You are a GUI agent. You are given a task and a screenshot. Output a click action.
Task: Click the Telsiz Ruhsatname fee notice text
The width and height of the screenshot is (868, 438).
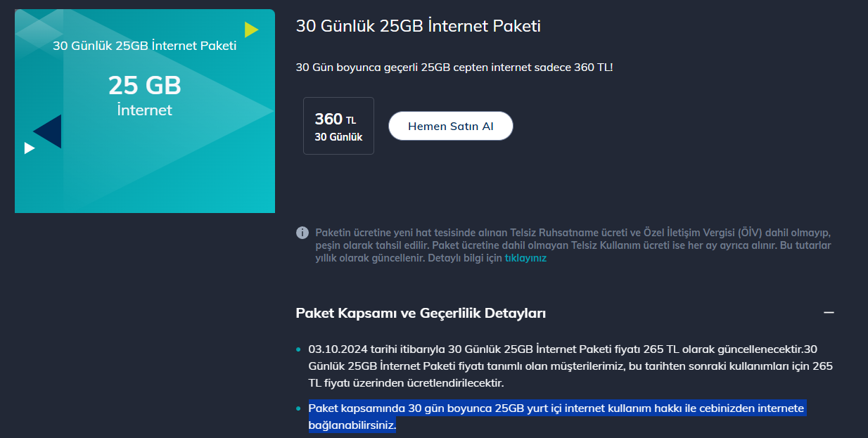click(573, 245)
